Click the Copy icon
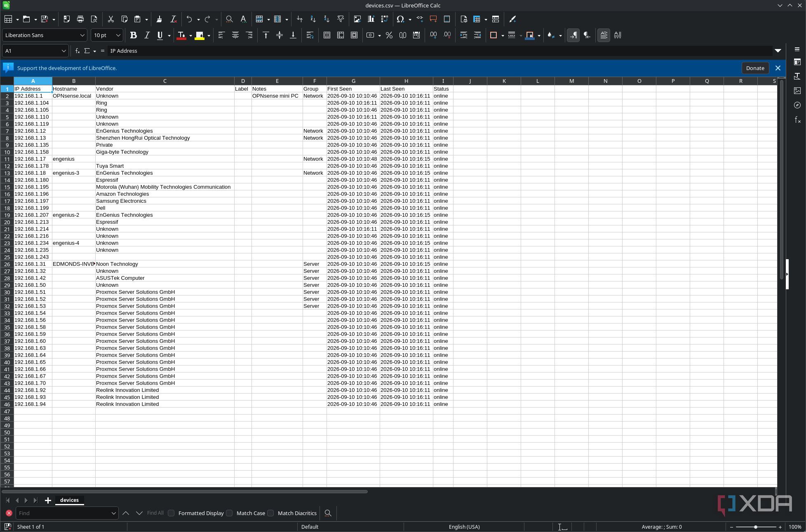The height and width of the screenshot is (532, 806). pos(124,19)
